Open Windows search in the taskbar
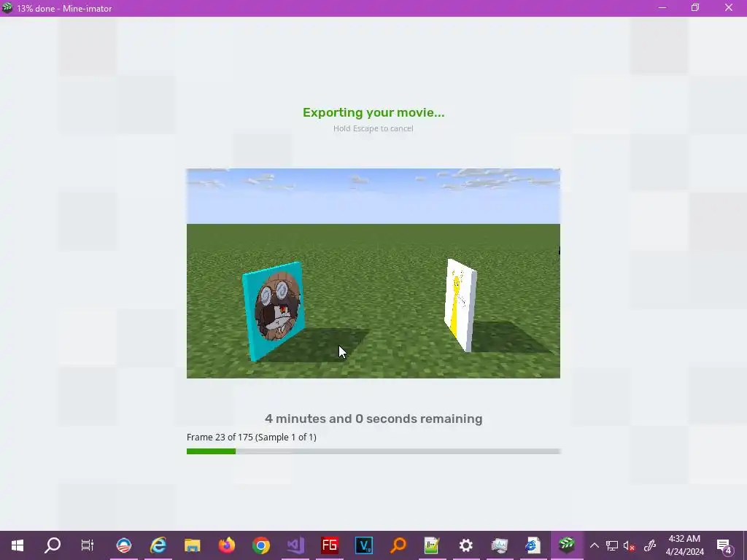Screen dimensions: 747x560 click(53, 545)
